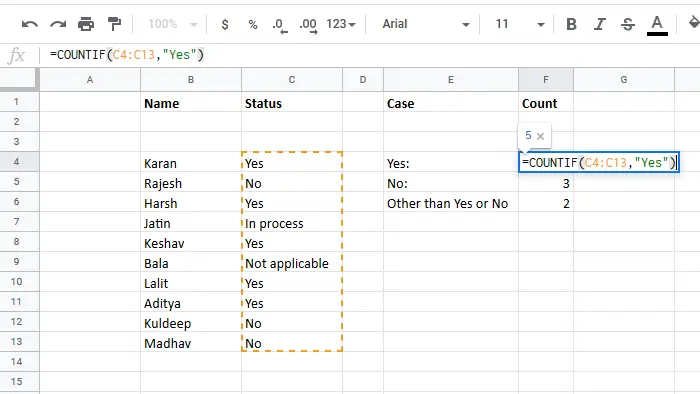Select column E header
700x394 pixels.
[x=451, y=80]
